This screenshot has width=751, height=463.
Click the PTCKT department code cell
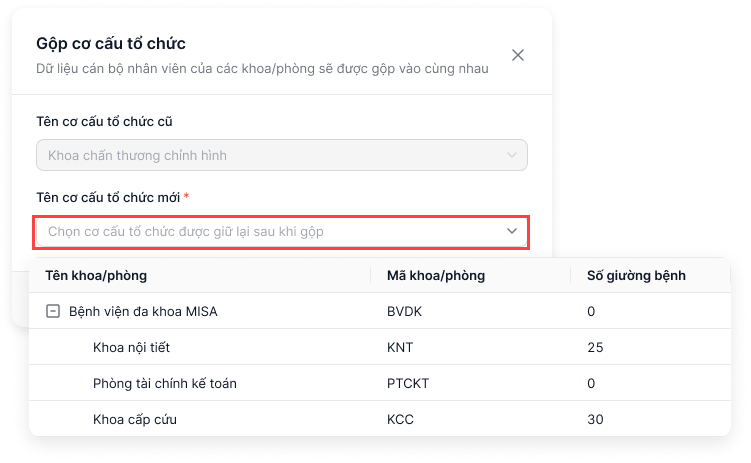[408, 383]
